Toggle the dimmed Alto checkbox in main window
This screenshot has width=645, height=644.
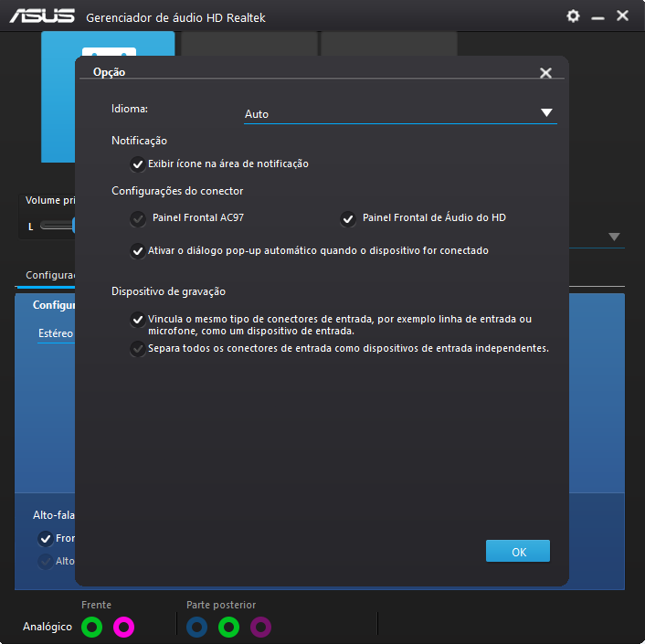[46, 562]
